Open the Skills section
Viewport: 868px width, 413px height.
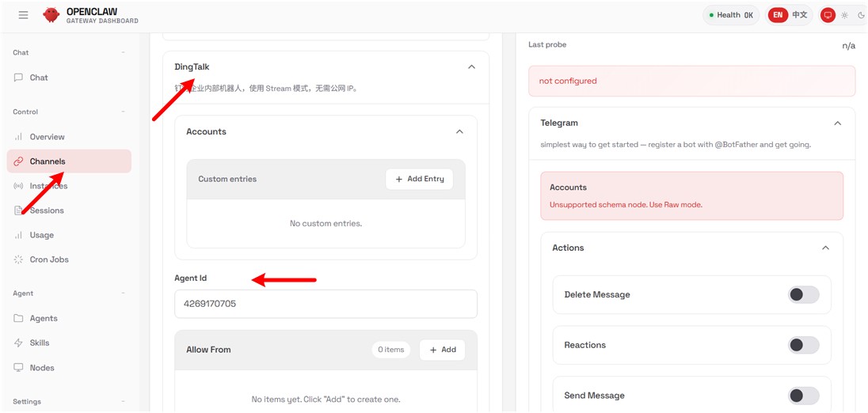tap(40, 343)
